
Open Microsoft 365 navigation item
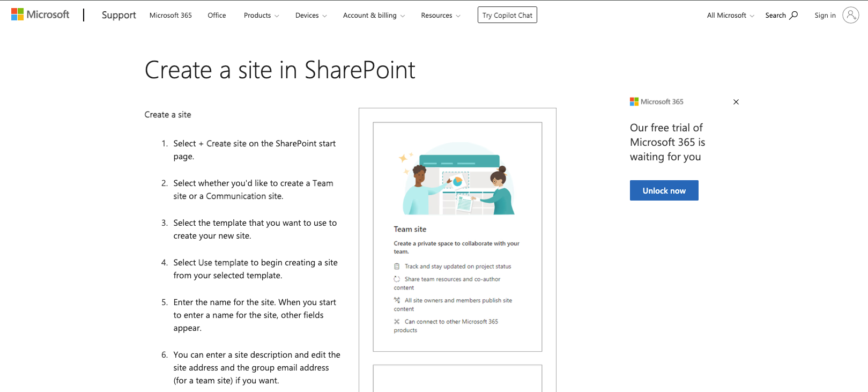pos(170,16)
